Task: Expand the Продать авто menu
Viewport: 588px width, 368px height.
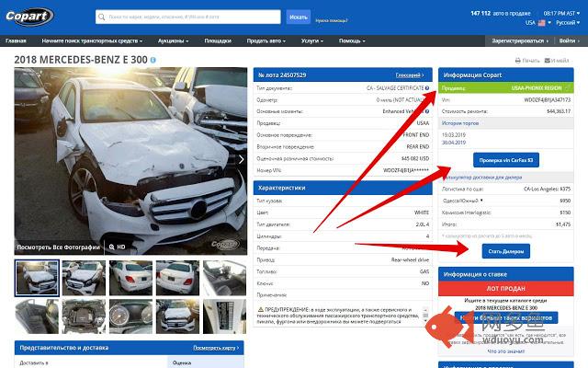Action: pyautogui.click(x=266, y=40)
